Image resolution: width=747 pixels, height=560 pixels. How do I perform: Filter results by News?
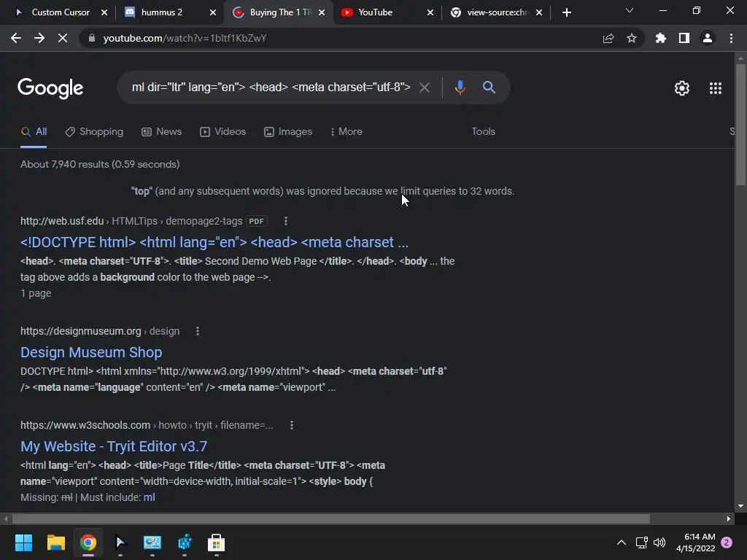pyautogui.click(x=161, y=132)
